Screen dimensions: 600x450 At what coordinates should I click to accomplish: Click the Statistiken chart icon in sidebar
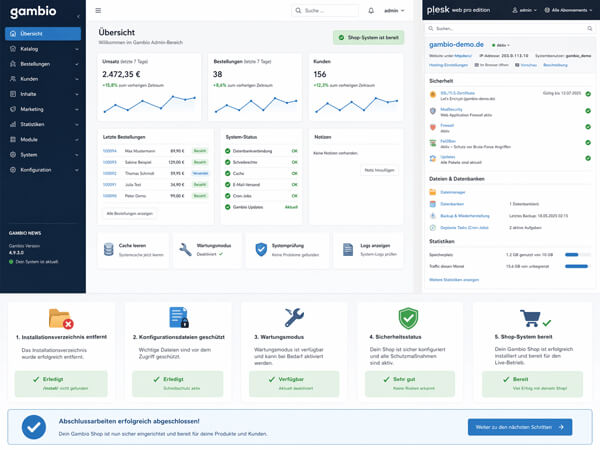[x=13, y=124]
